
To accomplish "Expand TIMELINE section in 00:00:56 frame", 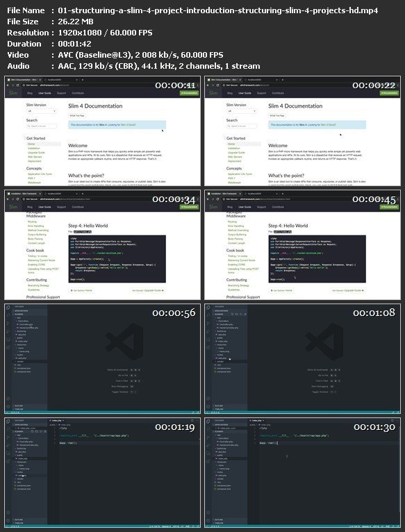I will [19, 409].
